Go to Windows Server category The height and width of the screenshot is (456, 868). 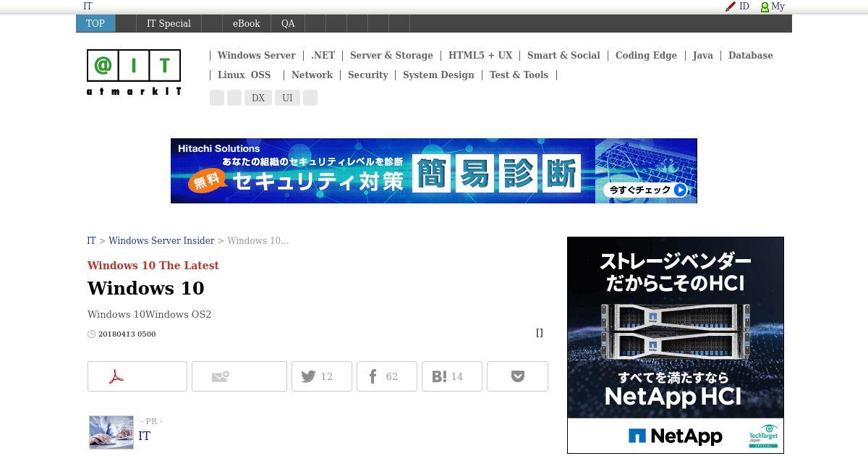pyautogui.click(x=257, y=55)
